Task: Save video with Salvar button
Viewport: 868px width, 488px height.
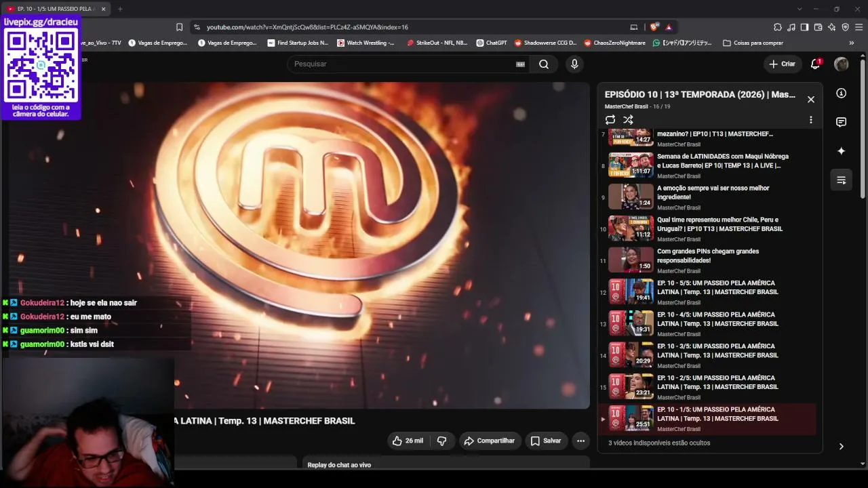Action: point(546,441)
